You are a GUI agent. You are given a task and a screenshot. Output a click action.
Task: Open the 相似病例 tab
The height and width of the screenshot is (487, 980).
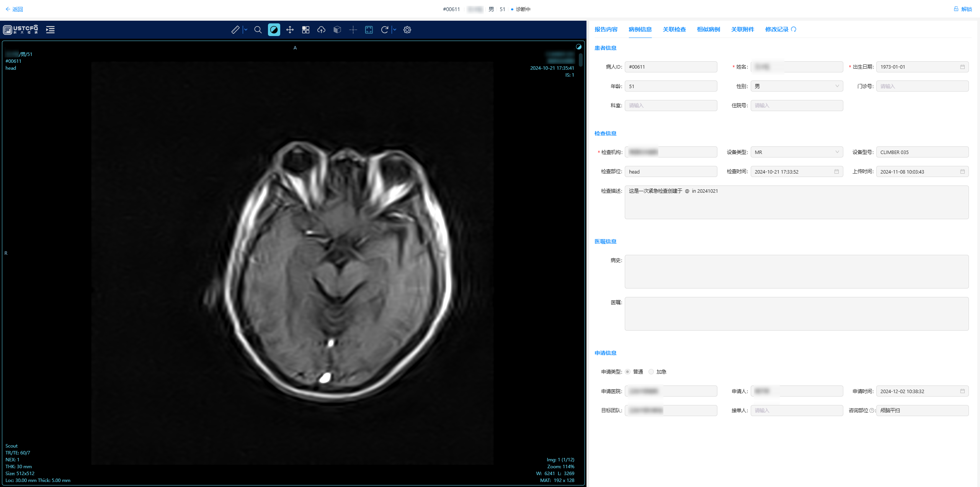[x=708, y=30]
